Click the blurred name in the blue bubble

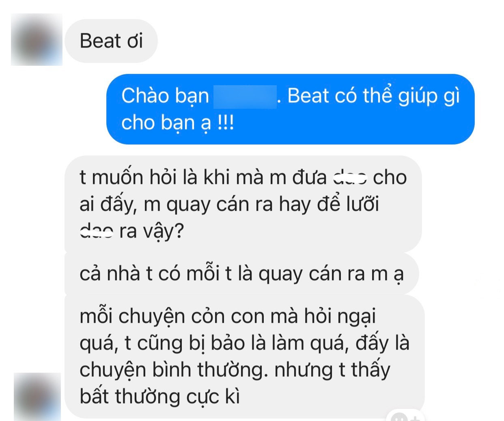point(245,97)
